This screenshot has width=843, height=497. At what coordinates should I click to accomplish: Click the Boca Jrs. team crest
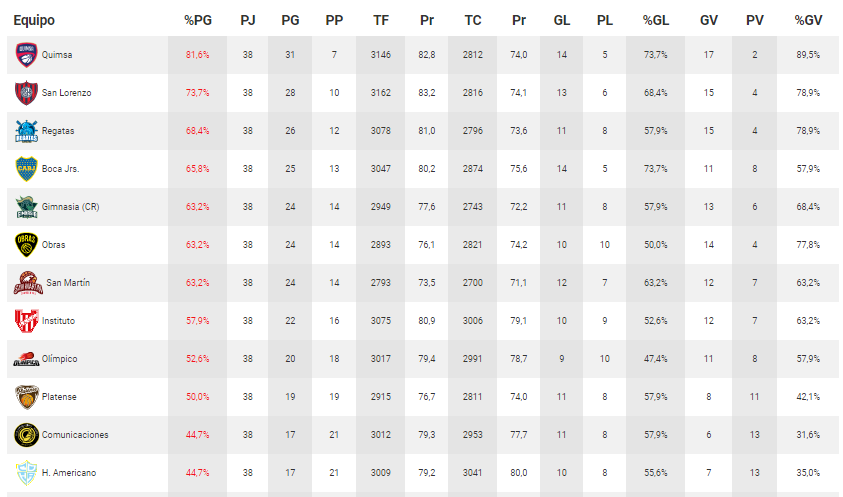click(27, 169)
